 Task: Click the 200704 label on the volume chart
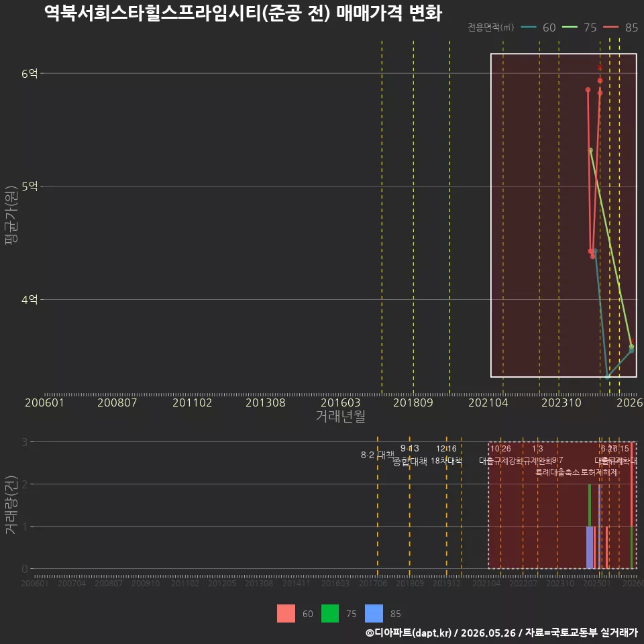(72, 583)
